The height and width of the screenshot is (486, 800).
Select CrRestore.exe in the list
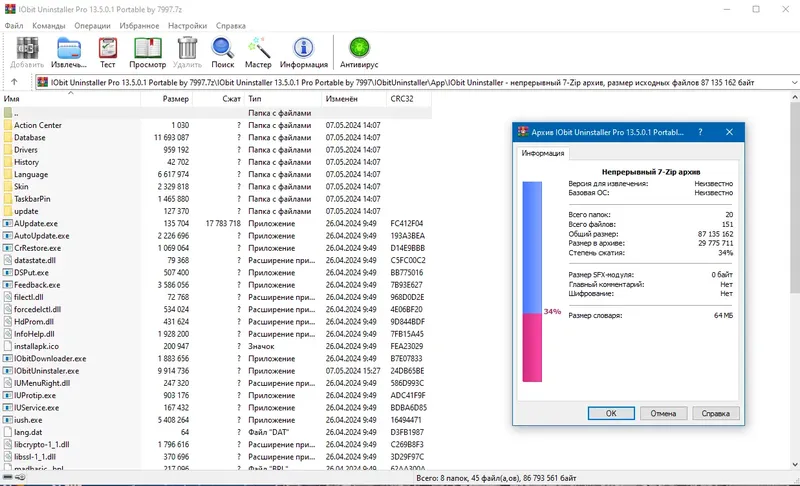coord(216,248)
